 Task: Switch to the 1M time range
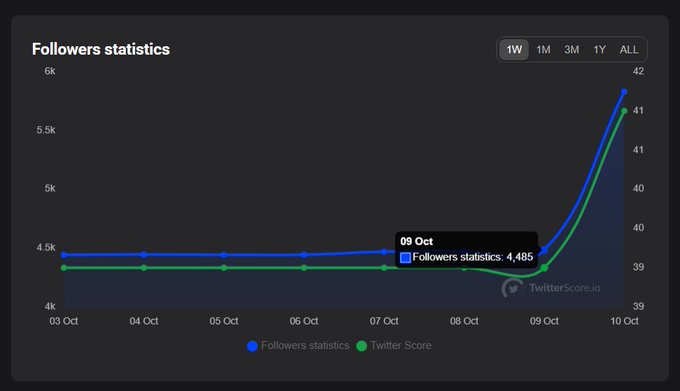pyautogui.click(x=543, y=49)
